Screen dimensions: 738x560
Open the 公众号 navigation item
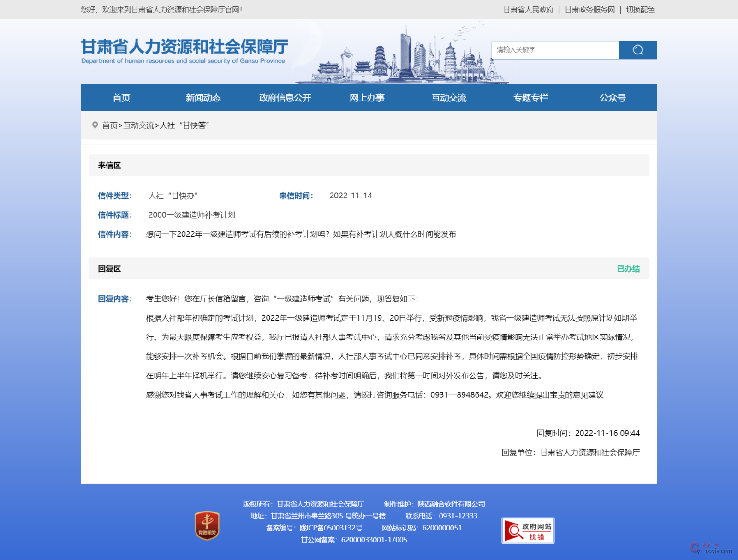coord(613,97)
